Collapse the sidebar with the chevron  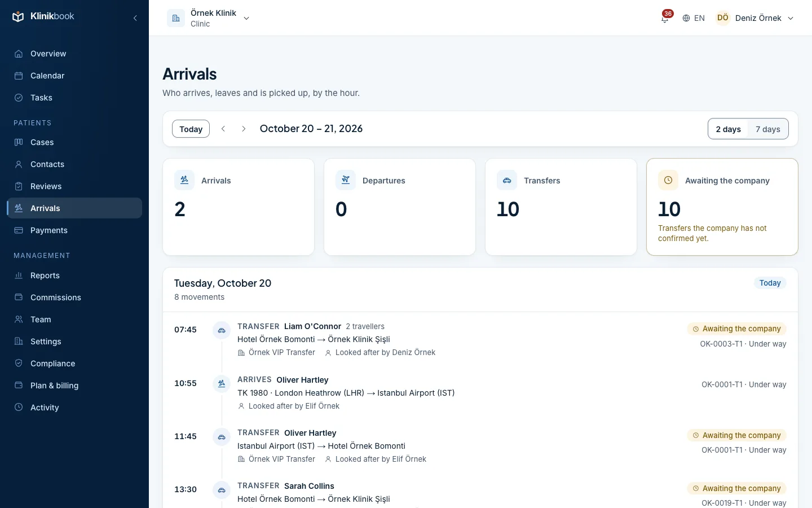(x=135, y=18)
